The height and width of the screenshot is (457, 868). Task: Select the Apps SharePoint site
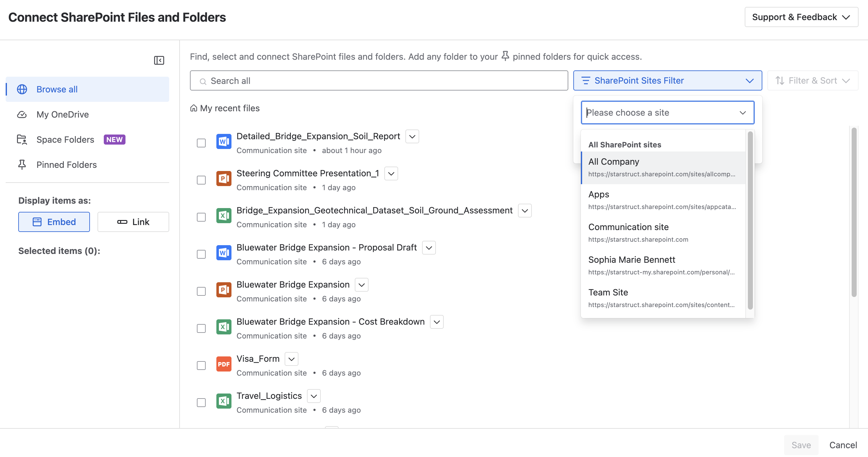[x=663, y=201]
